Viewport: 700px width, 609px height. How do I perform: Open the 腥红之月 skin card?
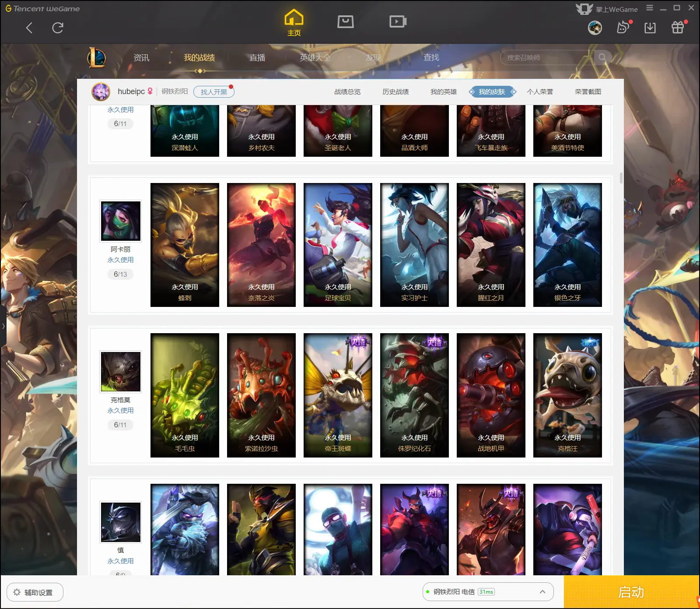click(491, 245)
